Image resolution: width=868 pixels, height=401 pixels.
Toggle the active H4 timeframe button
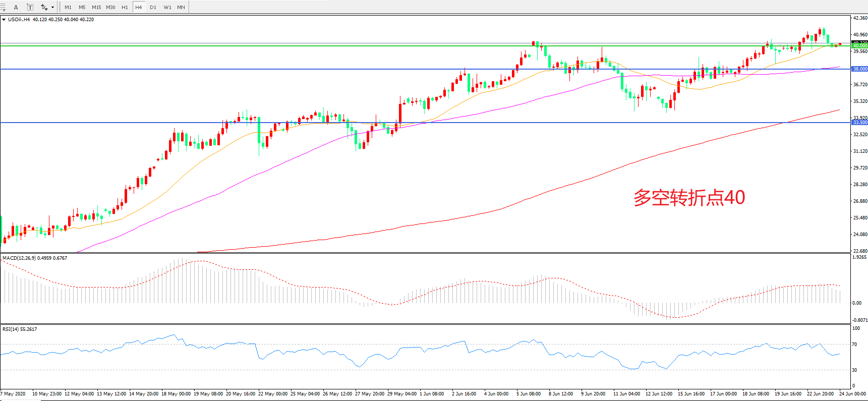138,7
